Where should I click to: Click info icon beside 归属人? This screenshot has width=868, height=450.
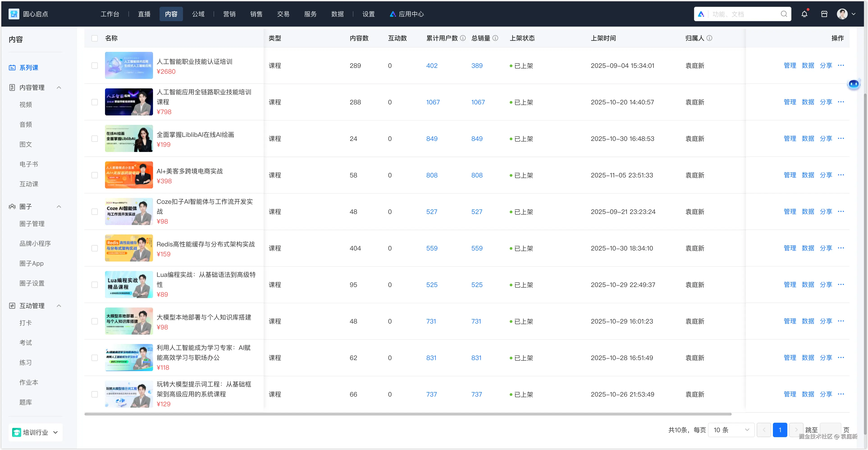pyautogui.click(x=709, y=38)
